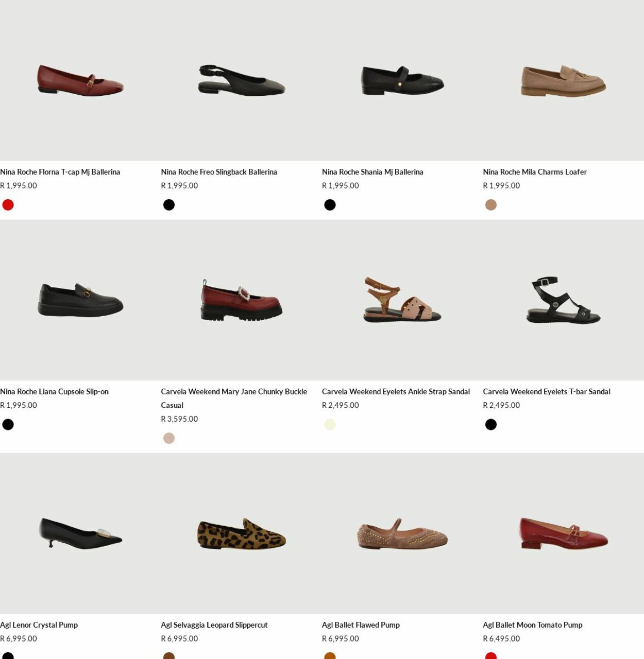
Task: Click R 1,995.00 price of Liana Cupsole Slip-on
Action: (x=19, y=406)
